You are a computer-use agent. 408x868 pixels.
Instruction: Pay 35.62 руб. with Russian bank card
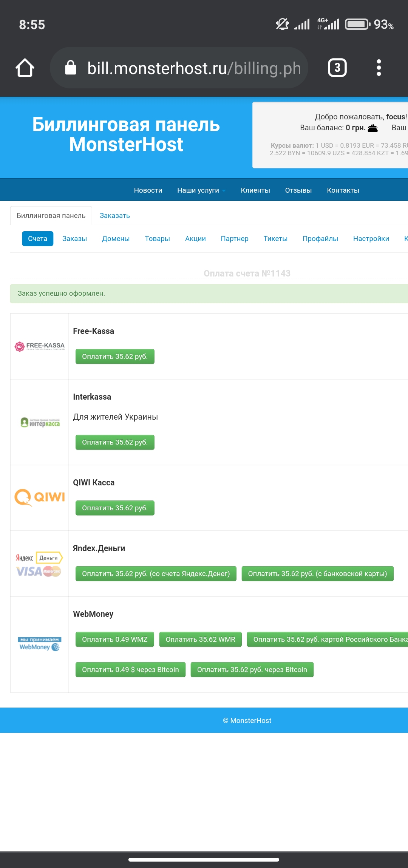pyautogui.click(x=328, y=639)
